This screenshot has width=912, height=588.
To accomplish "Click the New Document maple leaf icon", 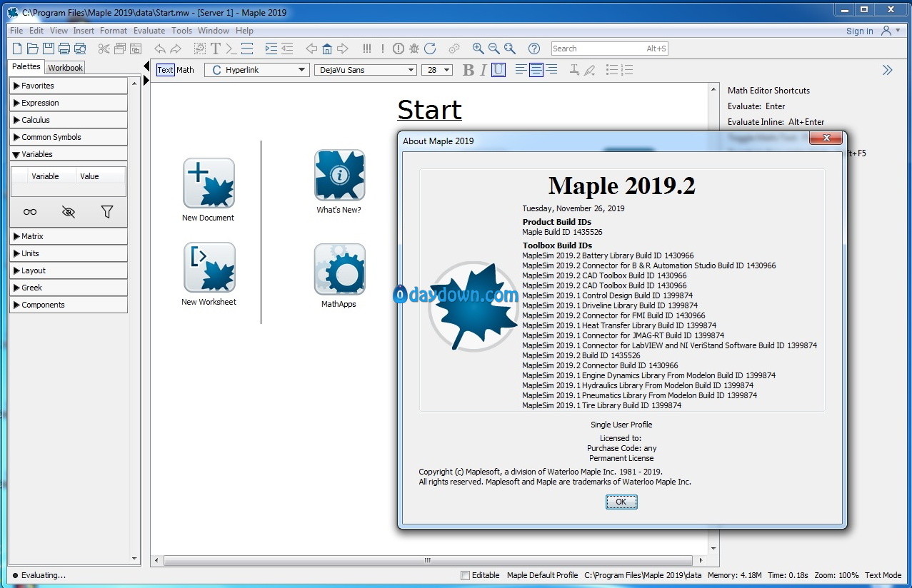I will tap(209, 183).
